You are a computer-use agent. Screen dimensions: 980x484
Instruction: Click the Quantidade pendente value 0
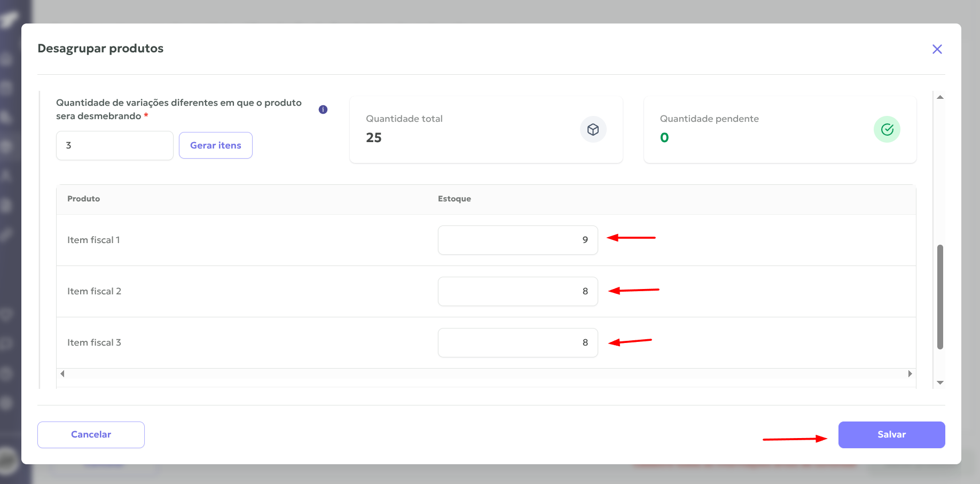tap(664, 138)
